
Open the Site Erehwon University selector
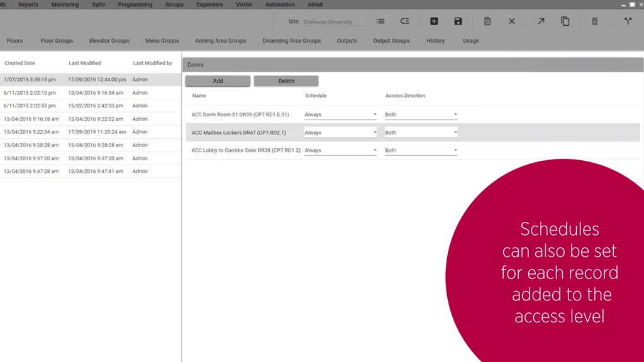[334, 22]
